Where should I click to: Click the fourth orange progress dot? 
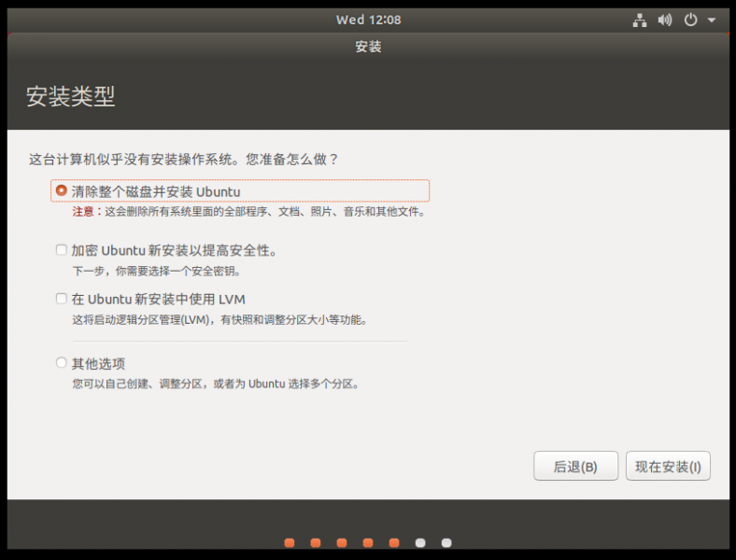point(368,542)
